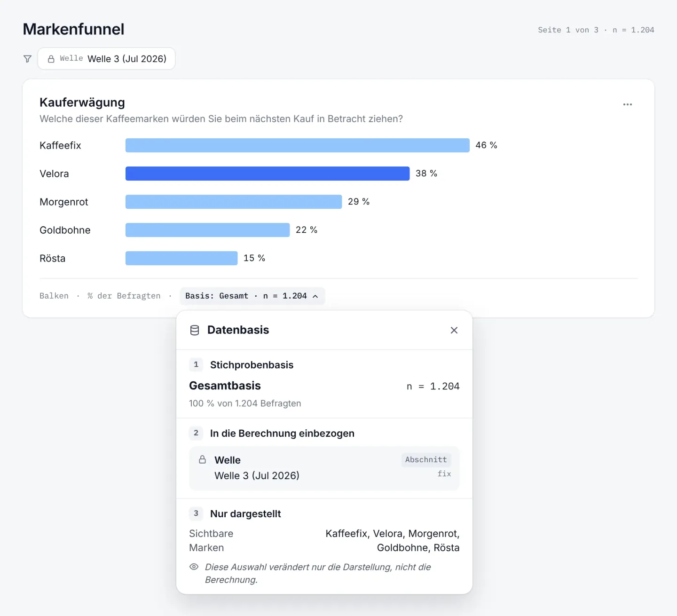677x616 pixels.
Task: Click the 'Nur dargestellt' section heading
Action: coord(245,514)
